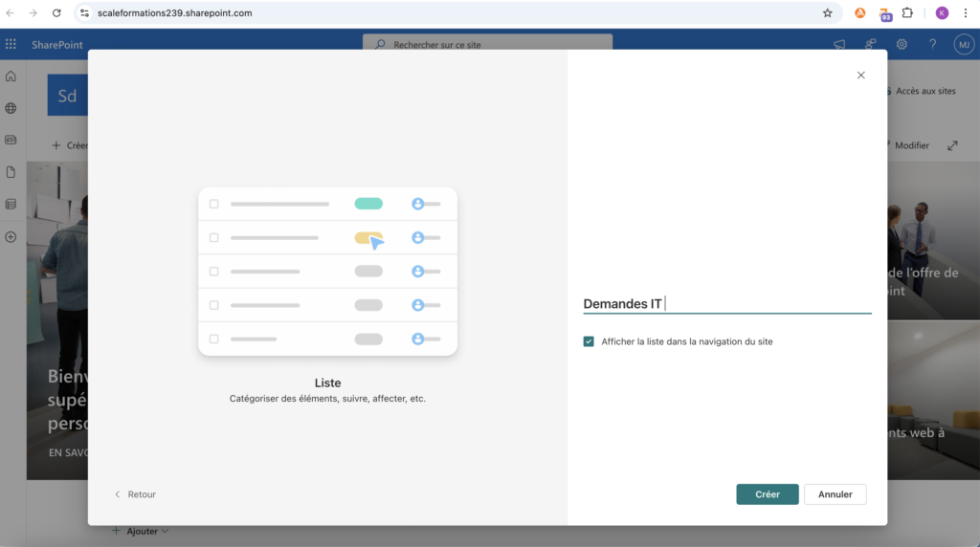Open the Ajouter dropdown at bottom
Viewport: 980px width, 547px height.
[x=141, y=532]
